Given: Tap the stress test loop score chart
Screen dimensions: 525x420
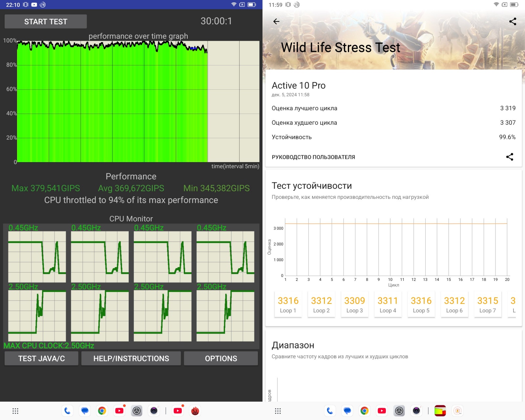Looking at the screenshot, I should click(x=396, y=247).
